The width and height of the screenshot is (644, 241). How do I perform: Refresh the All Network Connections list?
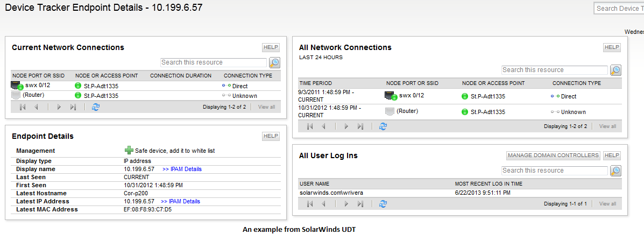[383, 126]
